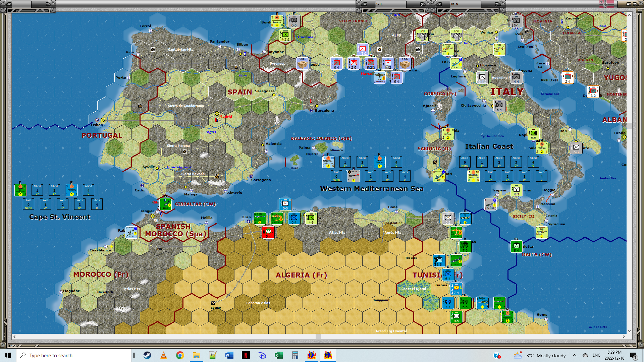Open Steam from the taskbar
Image resolution: width=644 pixels, height=362 pixels.
[x=147, y=355]
